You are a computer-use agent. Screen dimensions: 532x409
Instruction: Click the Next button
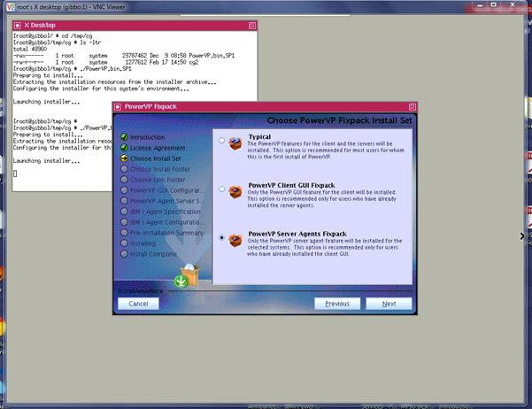(389, 304)
